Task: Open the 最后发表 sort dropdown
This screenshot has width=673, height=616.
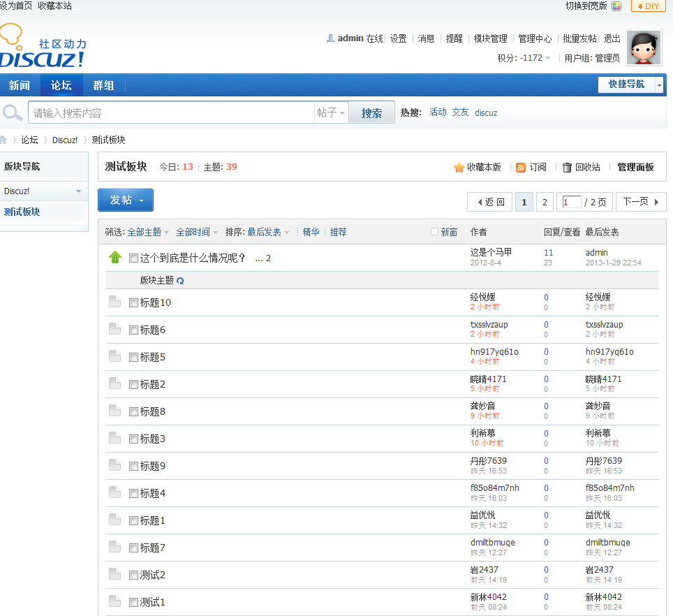Action: tap(268, 233)
